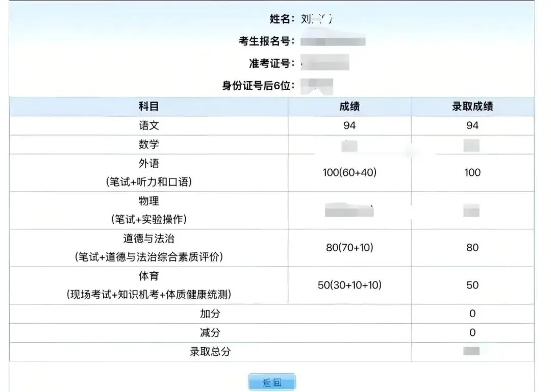The image size is (551, 392).
Task: Click the 80(70+10) score cell
Action: [349, 248]
